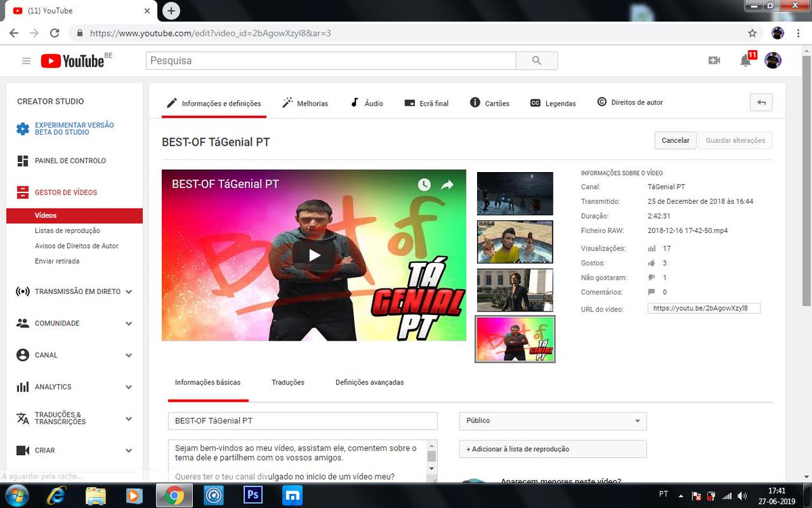Click the watch later clock icon on video
Image resolution: width=812 pixels, height=508 pixels.
point(424,184)
